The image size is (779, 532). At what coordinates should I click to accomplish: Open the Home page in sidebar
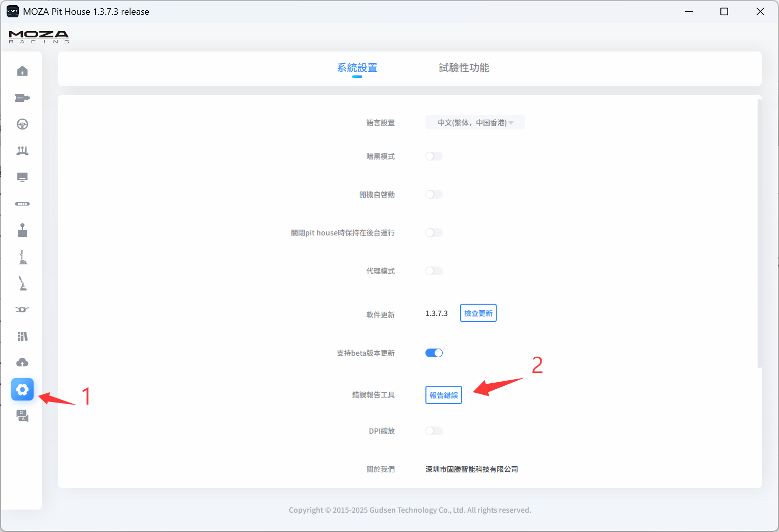pyautogui.click(x=22, y=71)
